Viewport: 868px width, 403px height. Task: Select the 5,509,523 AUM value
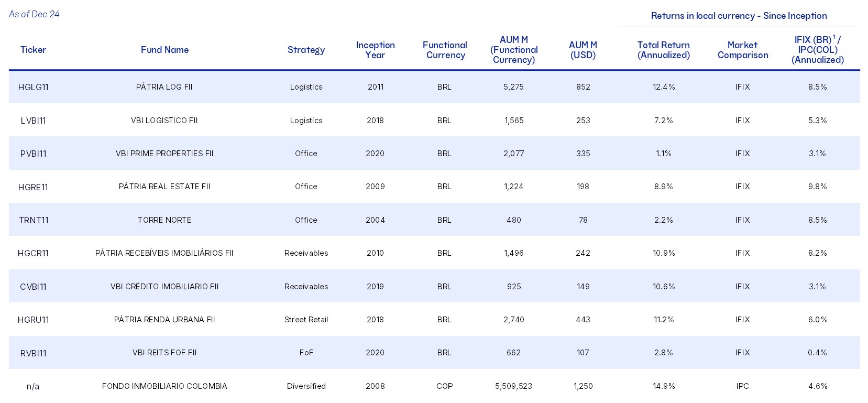coord(513,386)
